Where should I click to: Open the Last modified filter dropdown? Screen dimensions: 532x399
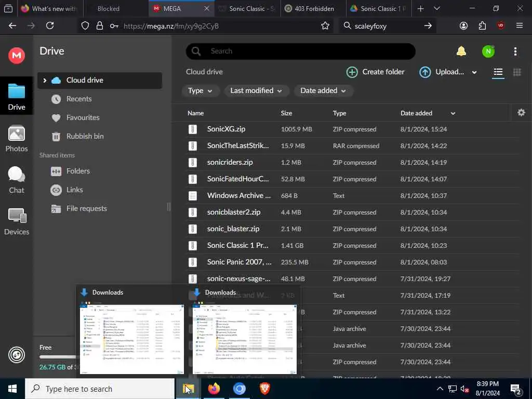point(256,90)
